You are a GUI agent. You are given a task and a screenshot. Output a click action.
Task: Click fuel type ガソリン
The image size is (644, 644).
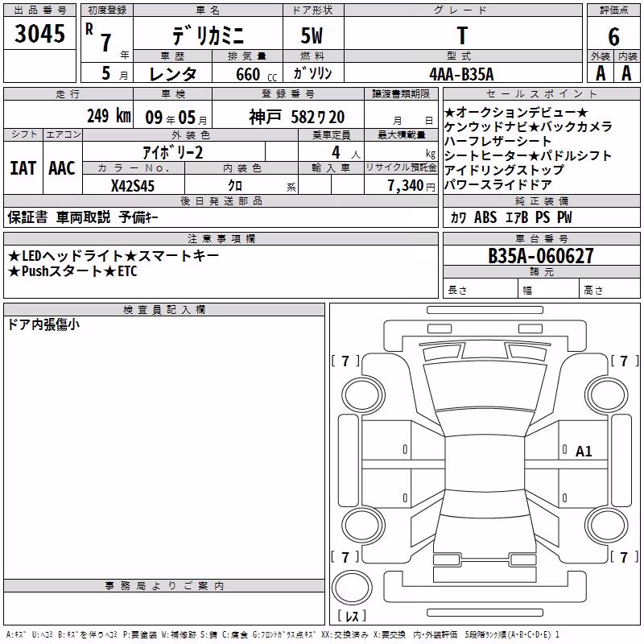pyautogui.click(x=312, y=73)
